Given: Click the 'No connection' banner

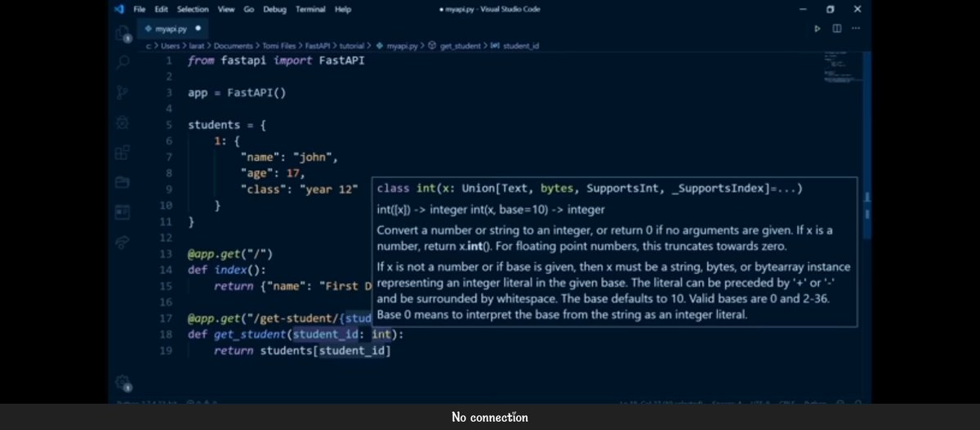Looking at the screenshot, I should click(490, 417).
